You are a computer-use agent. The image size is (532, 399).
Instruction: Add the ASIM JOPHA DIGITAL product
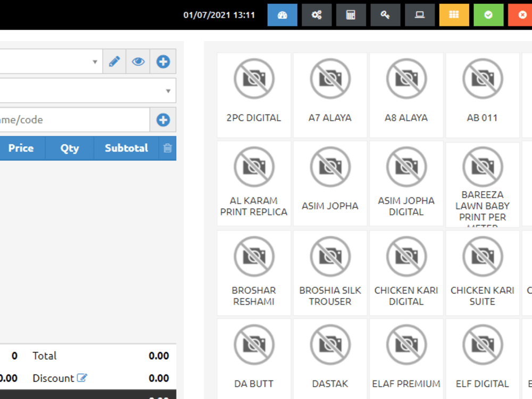(x=406, y=184)
